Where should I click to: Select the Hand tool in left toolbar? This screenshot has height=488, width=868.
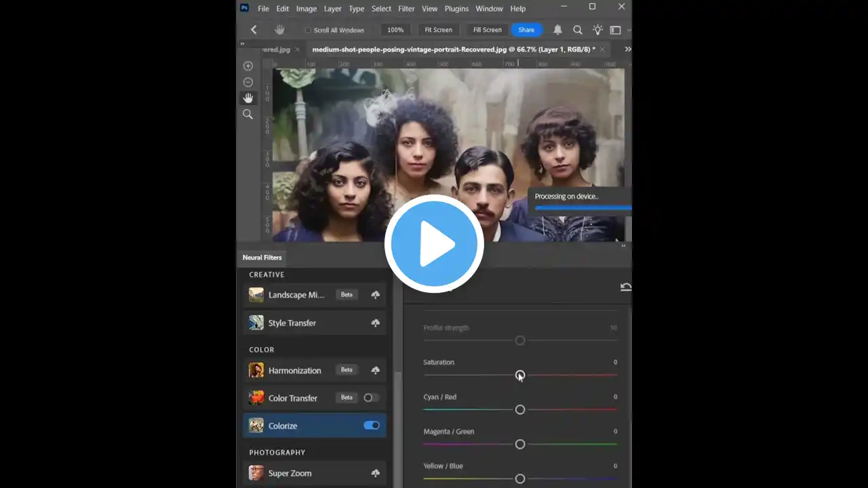tap(248, 98)
